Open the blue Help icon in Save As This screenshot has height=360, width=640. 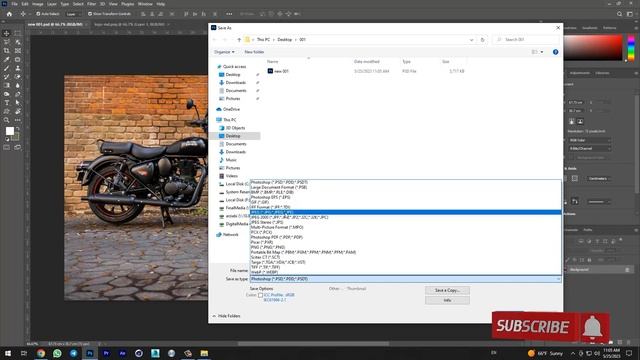pyautogui.click(x=556, y=52)
